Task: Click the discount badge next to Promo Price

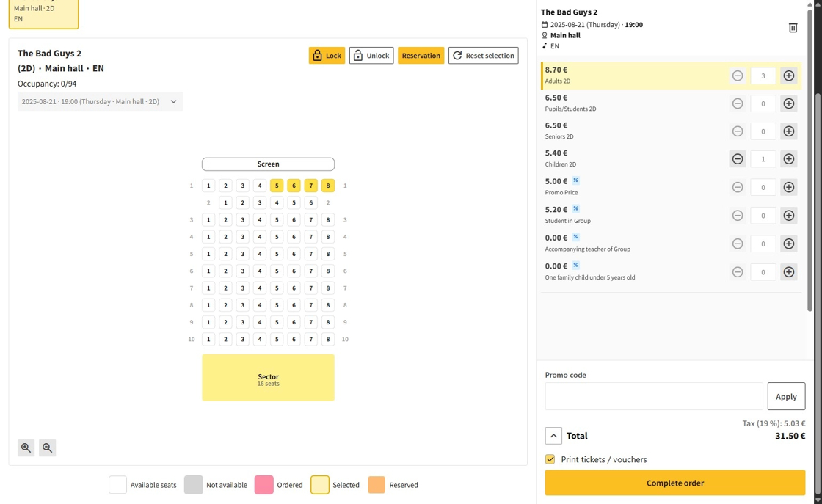Action: (576, 180)
